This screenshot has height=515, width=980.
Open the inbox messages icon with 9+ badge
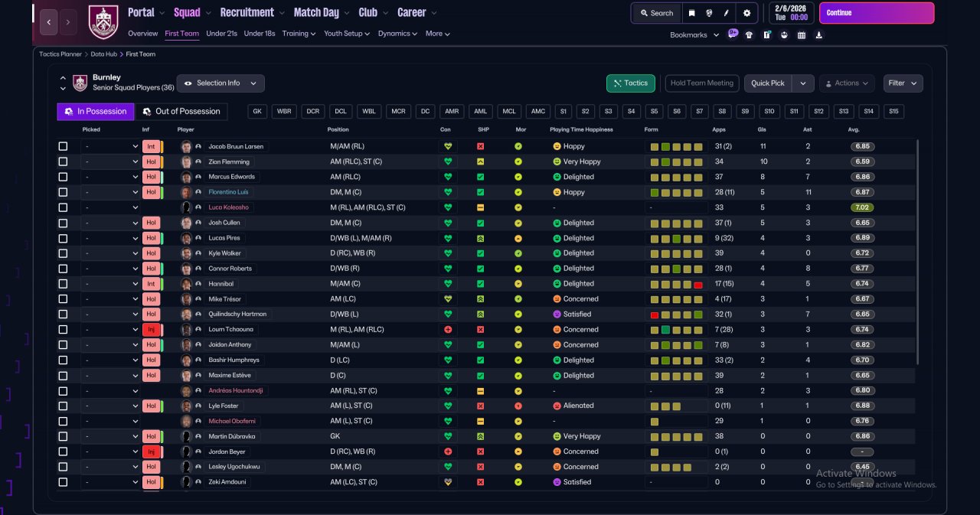[733, 34]
